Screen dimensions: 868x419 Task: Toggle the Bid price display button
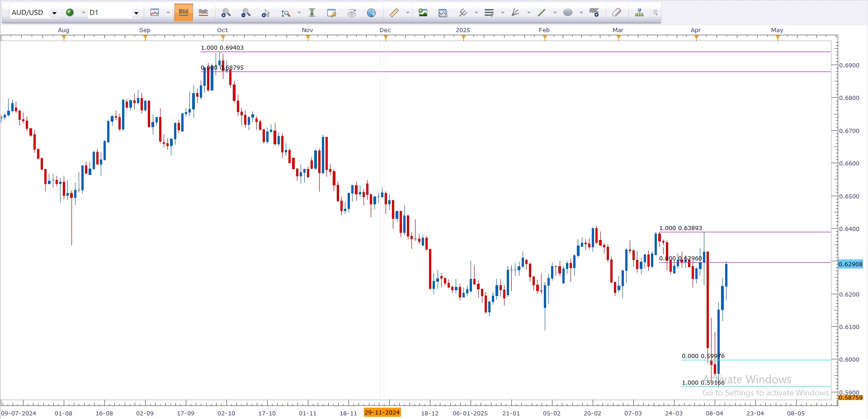click(184, 13)
